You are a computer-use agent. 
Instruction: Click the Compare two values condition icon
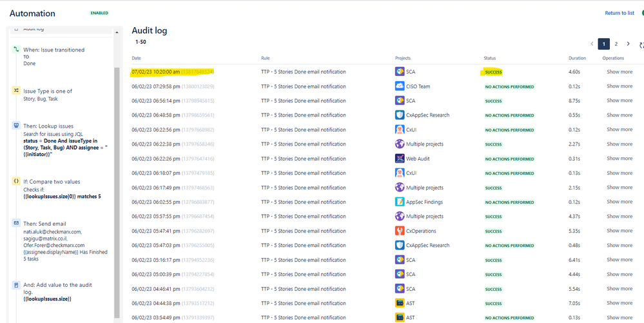[x=16, y=181]
